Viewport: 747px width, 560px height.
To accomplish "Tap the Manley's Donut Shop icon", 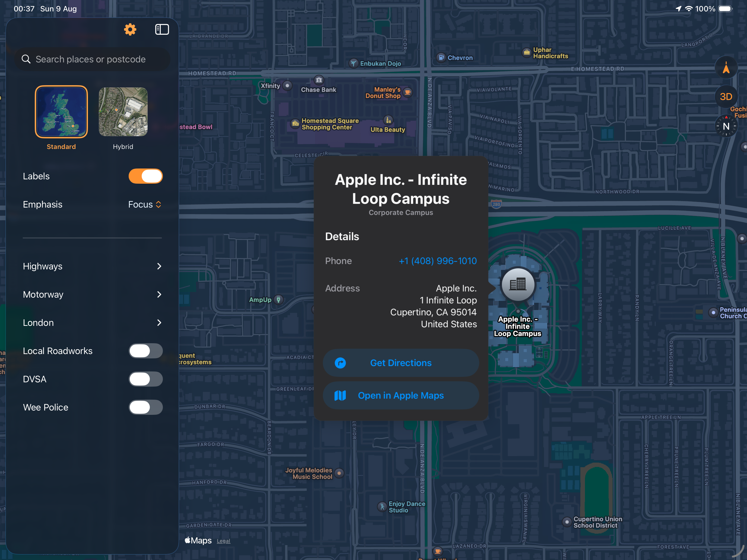I will point(408,93).
